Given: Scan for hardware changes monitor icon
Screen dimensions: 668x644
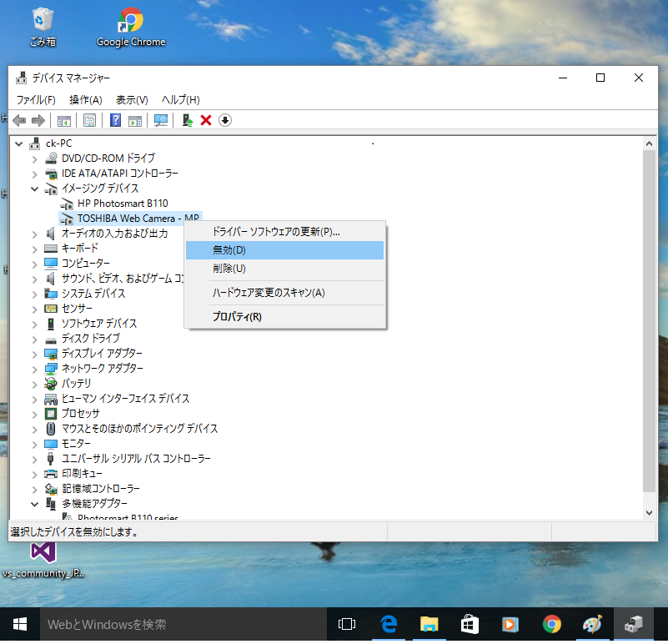Looking at the screenshot, I should [x=161, y=121].
